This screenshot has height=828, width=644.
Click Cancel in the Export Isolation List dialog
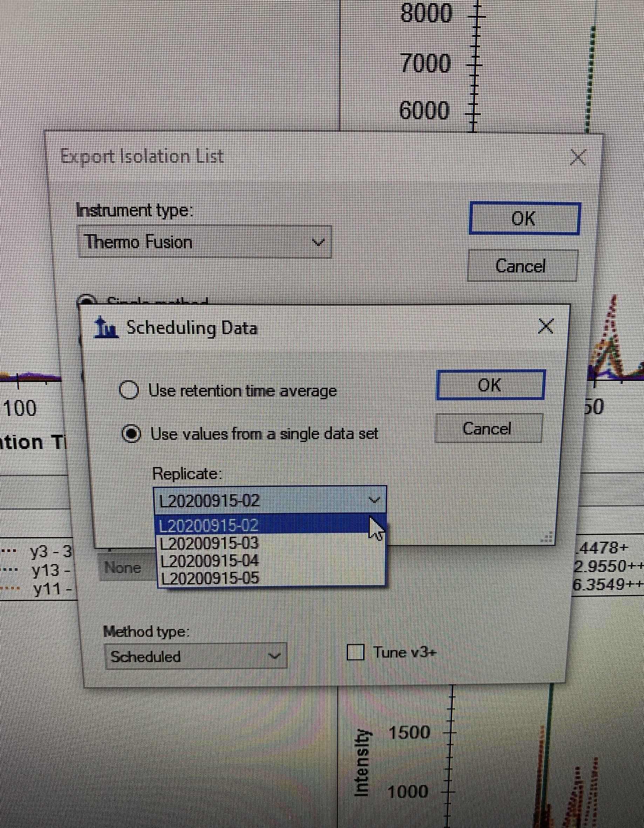(x=522, y=266)
